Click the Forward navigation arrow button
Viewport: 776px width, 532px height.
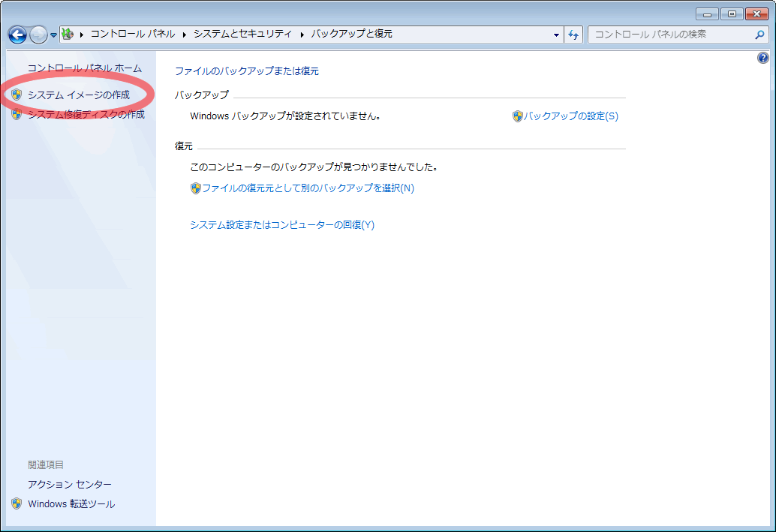point(38,35)
